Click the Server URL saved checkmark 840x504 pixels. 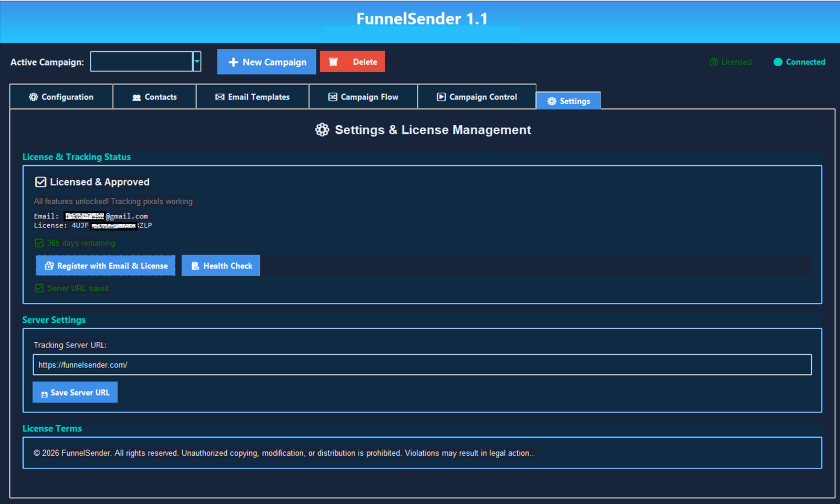pos(39,288)
